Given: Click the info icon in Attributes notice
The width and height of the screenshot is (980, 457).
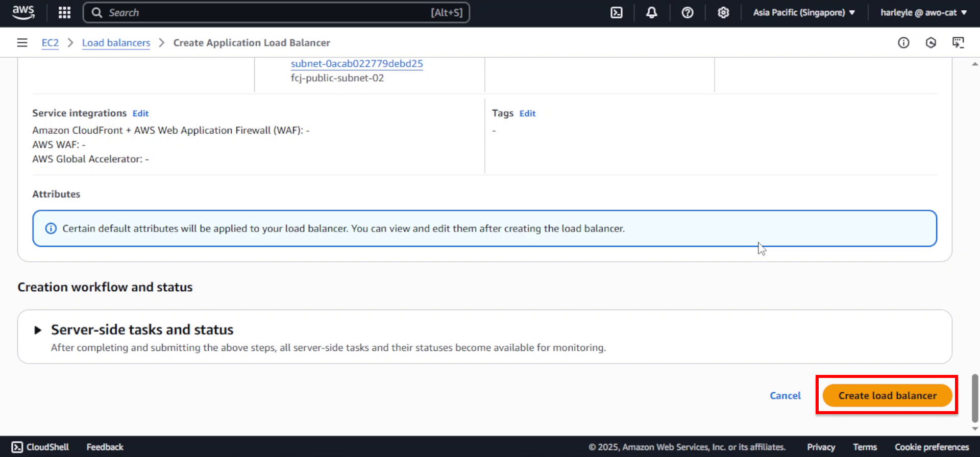Looking at the screenshot, I should point(51,229).
